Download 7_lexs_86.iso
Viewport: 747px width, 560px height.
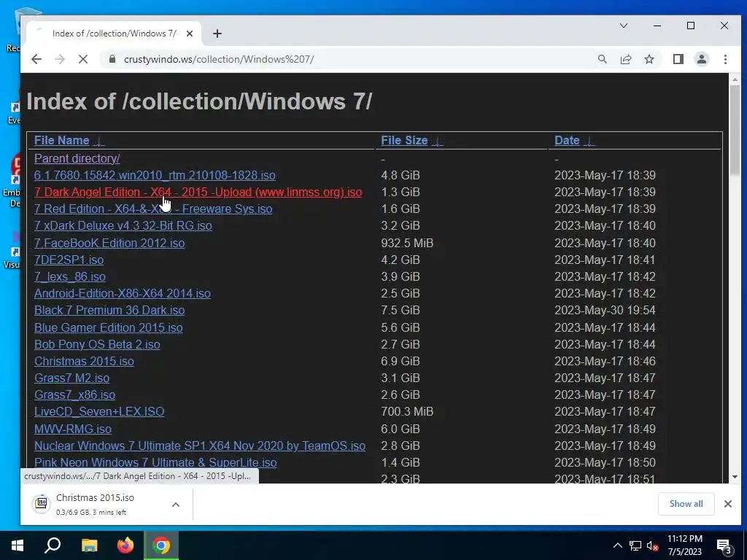tap(70, 276)
